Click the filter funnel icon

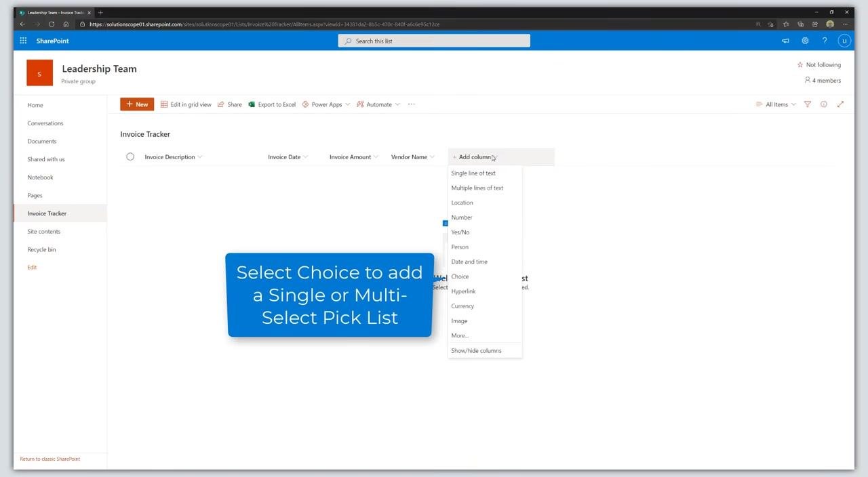point(808,104)
